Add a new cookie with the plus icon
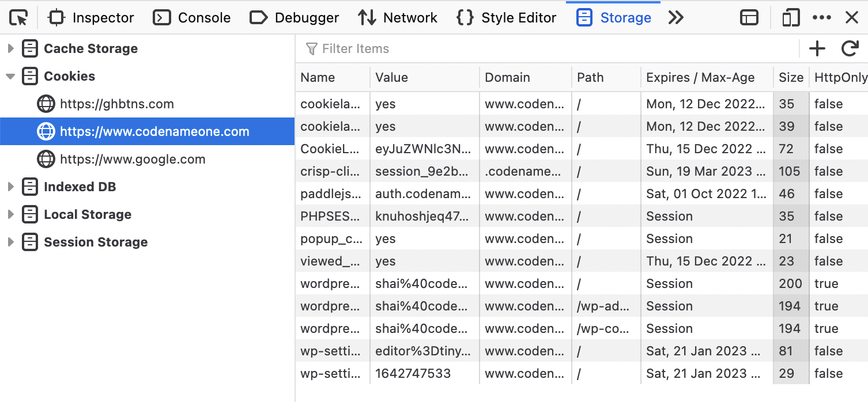This screenshot has width=868, height=402. pyautogui.click(x=817, y=48)
